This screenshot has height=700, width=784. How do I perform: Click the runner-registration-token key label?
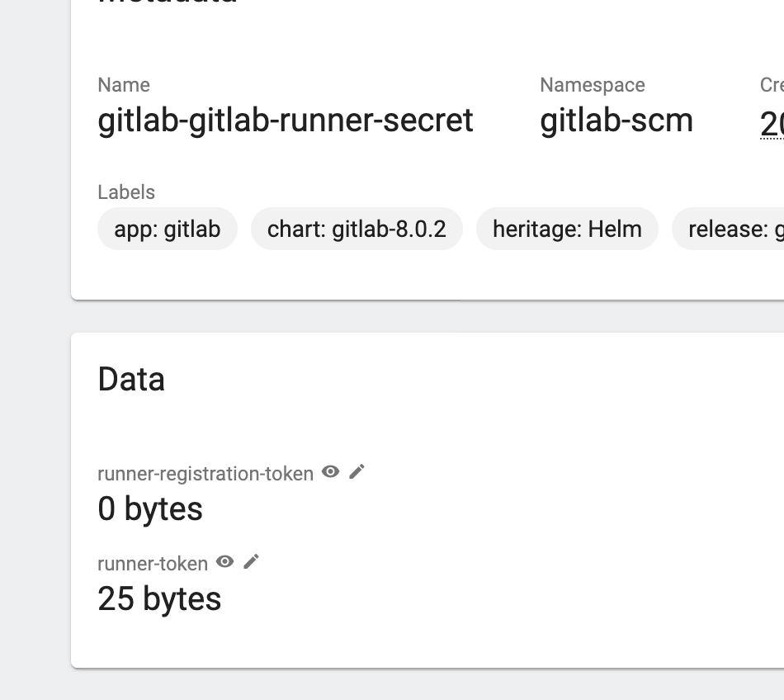(x=205, y=474)
